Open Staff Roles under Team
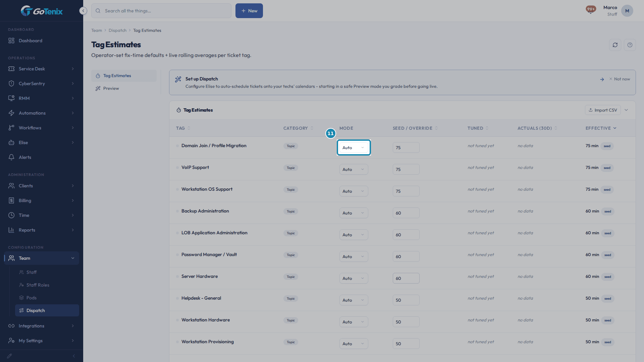Viewport: 644px width, 362px height. click(47, 285)
